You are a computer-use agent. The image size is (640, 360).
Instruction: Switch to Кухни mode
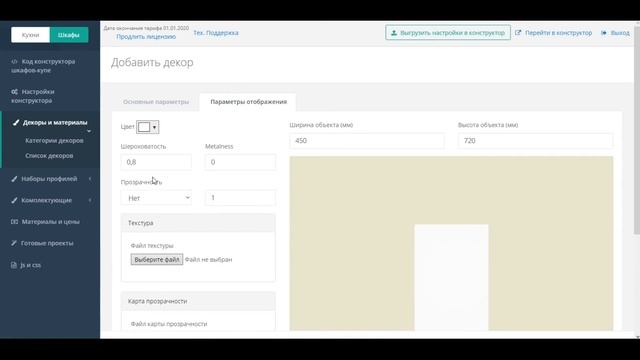(x=31, y=35)
